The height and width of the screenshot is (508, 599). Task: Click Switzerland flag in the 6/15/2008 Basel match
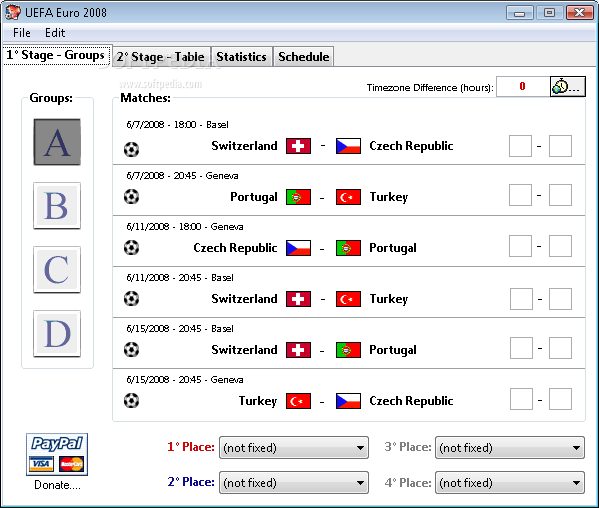[298, 350]
